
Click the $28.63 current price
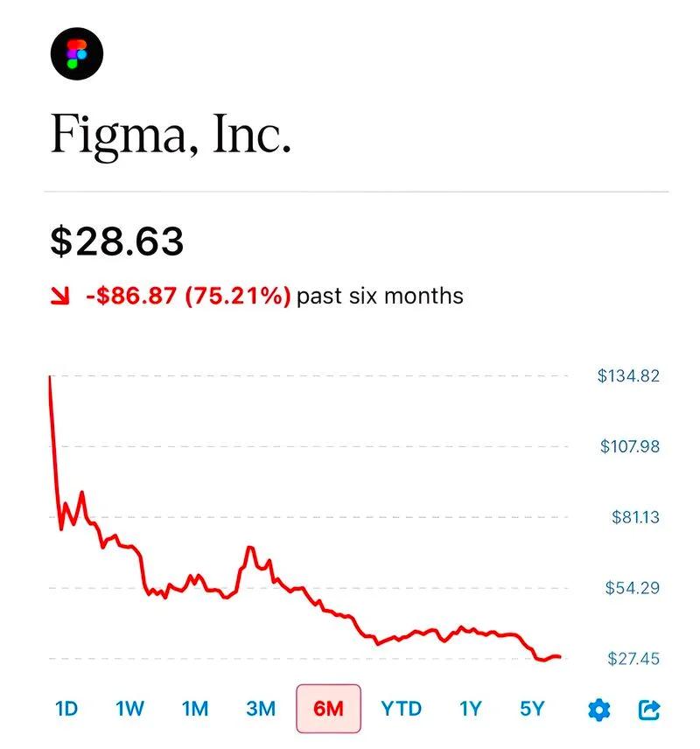click(115, 238)
